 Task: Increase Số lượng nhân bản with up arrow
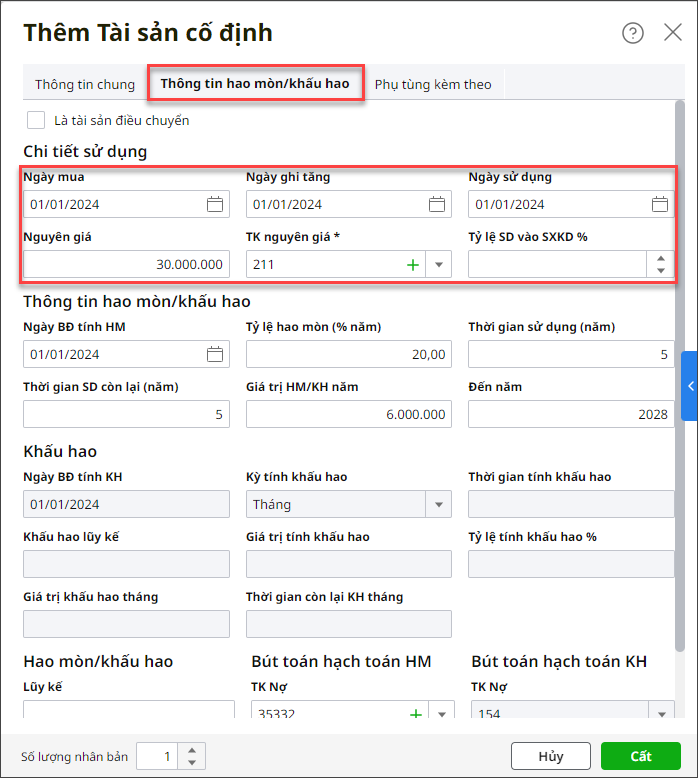click(x=192, y=750)
